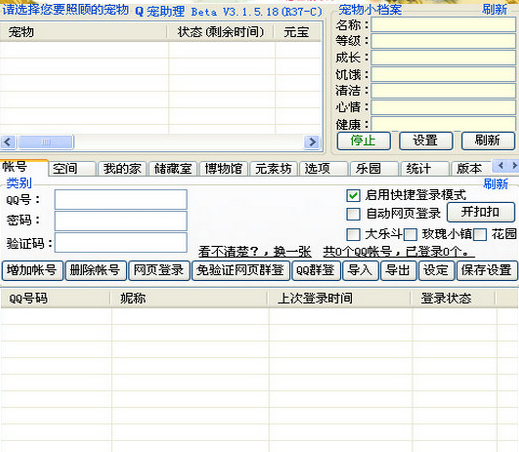Go to the 乐园 tab
This screenshot has width=519, height=452.
coord(374,169)
